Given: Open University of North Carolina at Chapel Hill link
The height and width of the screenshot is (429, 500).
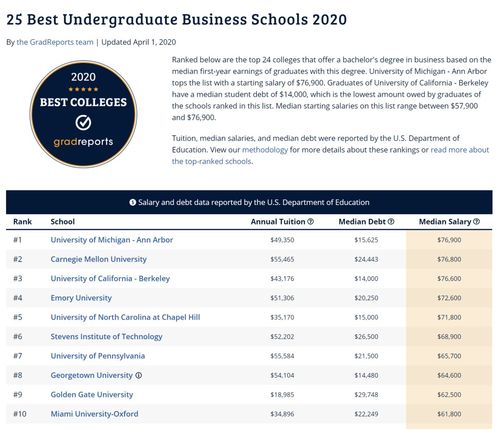Looking at the screenshot, I should pos(125,317).
